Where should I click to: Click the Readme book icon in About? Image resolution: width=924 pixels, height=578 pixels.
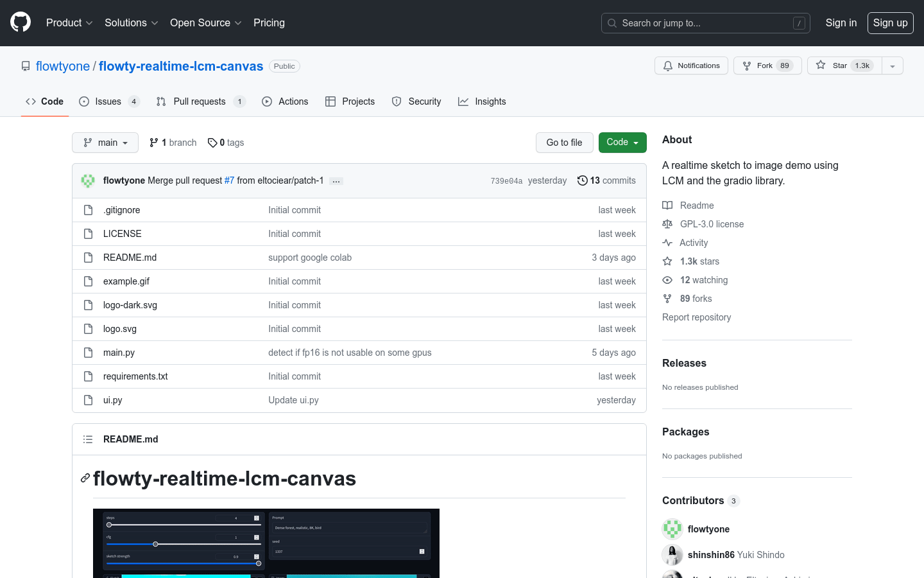point(667,205)
